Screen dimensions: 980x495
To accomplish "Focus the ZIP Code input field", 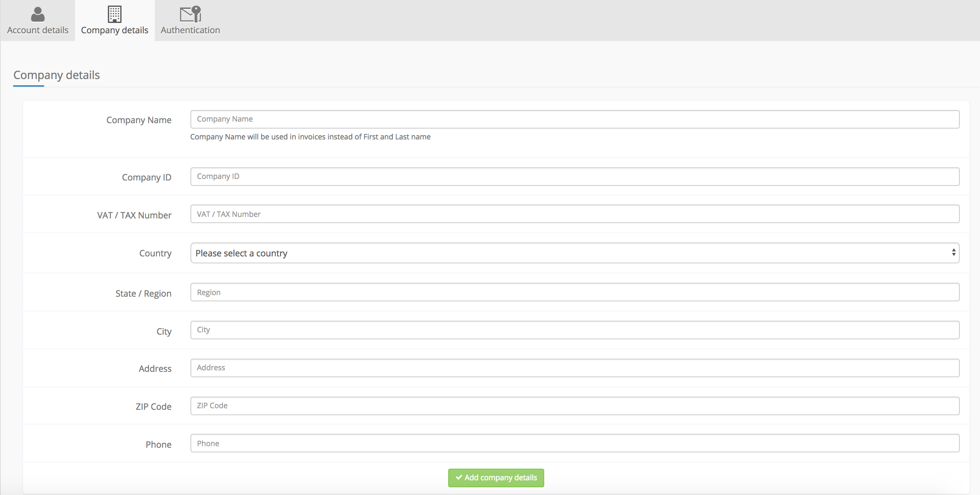I will 575,406.
